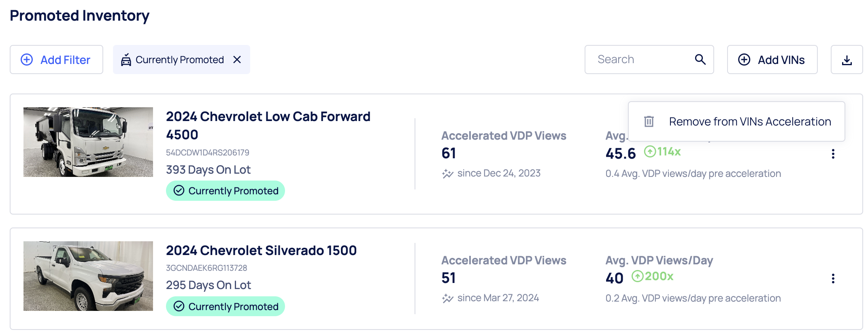868x336 pixels.
Task: Click the download export icon
Action: point(847,60)
